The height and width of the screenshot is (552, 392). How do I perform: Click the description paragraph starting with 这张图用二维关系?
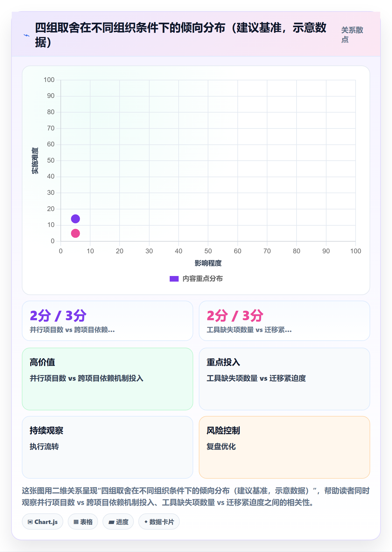(196, 497)
